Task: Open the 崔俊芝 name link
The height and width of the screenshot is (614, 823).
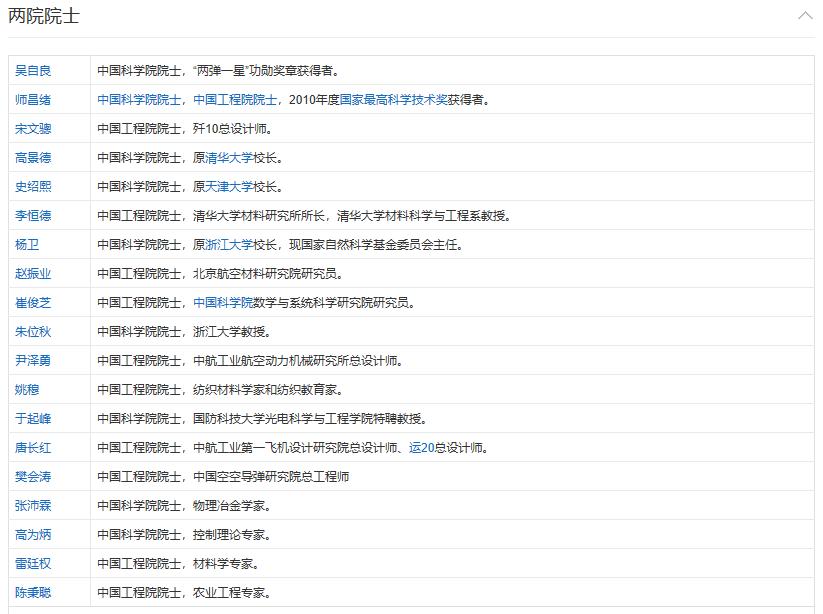Action: pos(33,303)
